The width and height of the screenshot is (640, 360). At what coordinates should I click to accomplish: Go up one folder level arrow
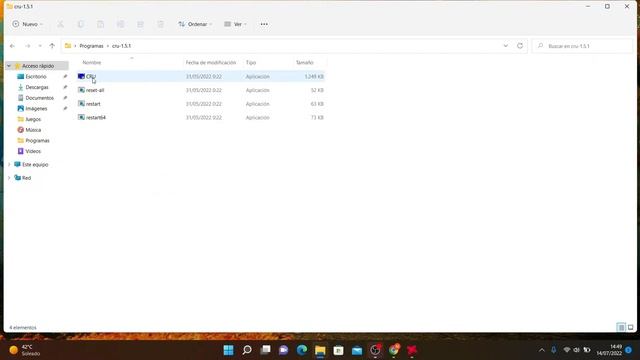(x=52, y=46)
